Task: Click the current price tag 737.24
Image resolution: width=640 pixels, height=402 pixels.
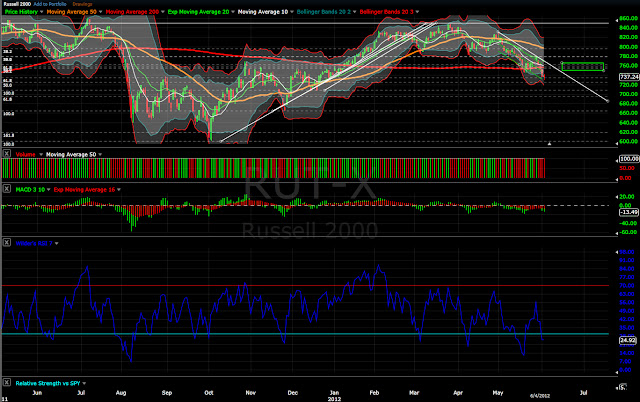Action: [629, 77]
